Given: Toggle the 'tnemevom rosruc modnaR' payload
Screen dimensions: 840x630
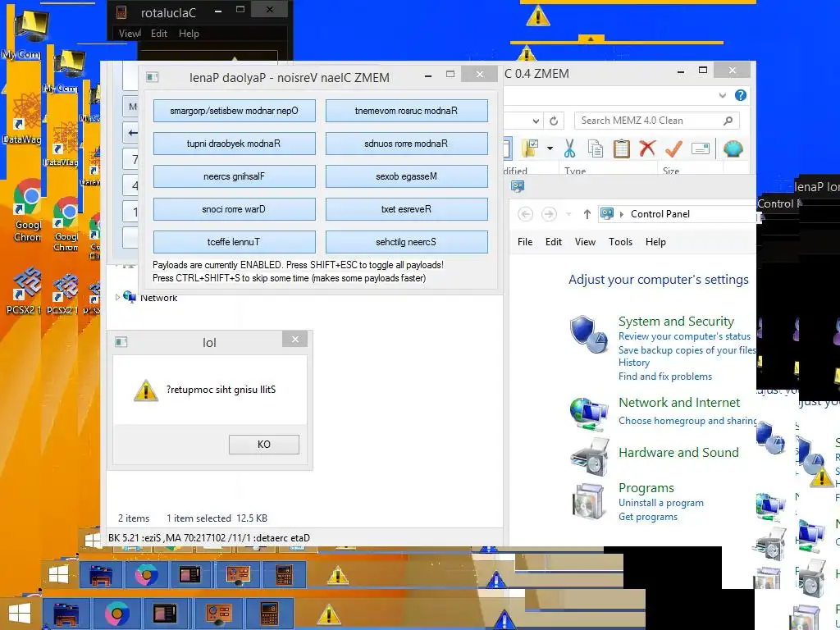Looking at the screenshot, I should pyautogui.click(x=407, y=111).
